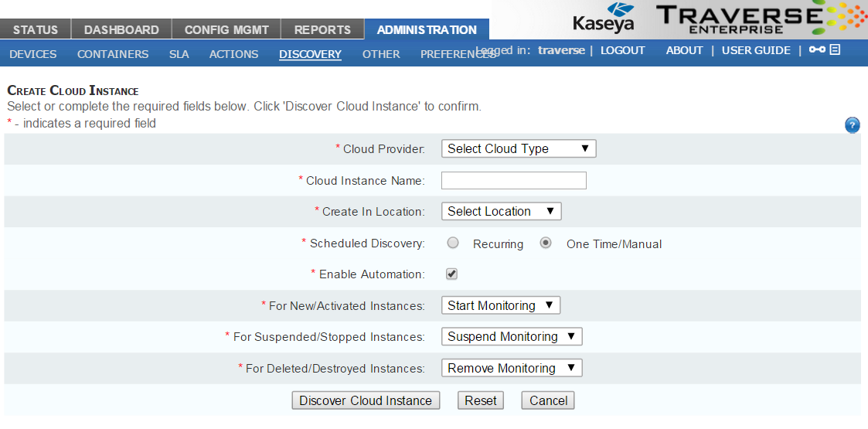Click the Reset button
Viewport: 868px width, 429px height.
[x=480, y=400]
